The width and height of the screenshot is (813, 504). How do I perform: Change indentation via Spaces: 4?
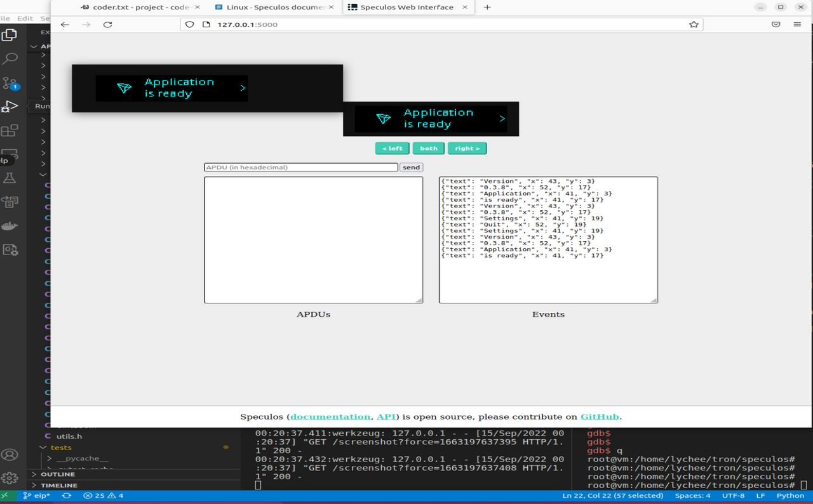coord(692,496)
